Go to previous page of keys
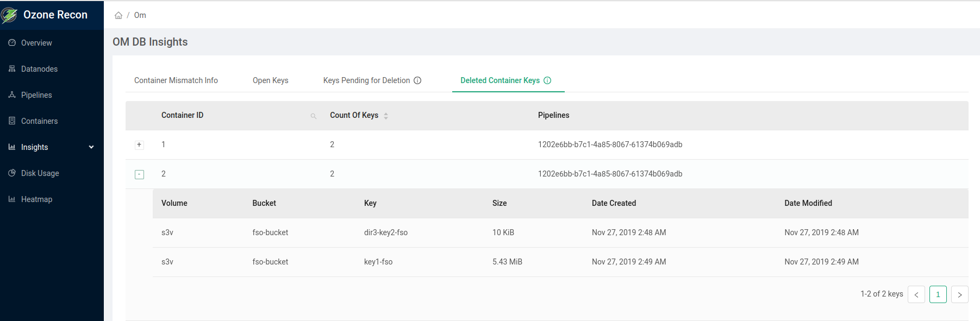Viewport: 980px width, 321px height. coord(916,294)
